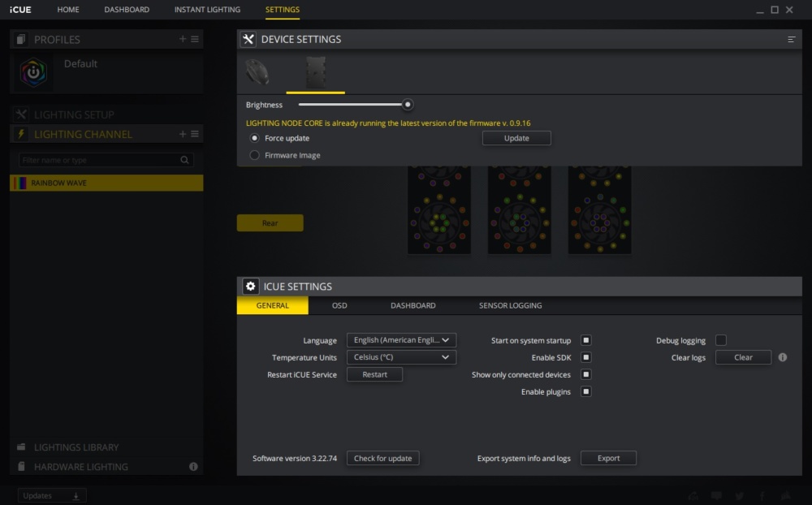Click the first fan strip preview
This screenshot has width=812, height=505.
[x=439, y=209]
